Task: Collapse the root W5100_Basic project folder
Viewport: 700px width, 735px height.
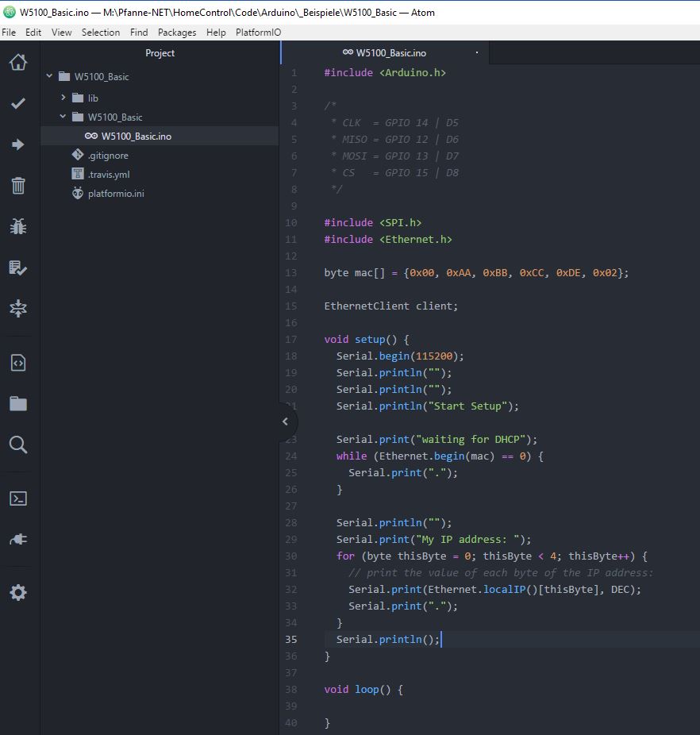Action: point(49,77)
